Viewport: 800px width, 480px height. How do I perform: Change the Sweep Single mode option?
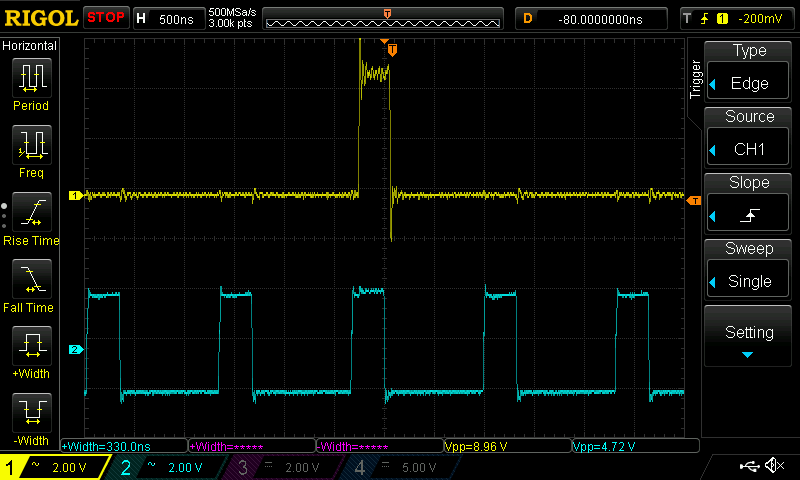(x=749, y=268)
